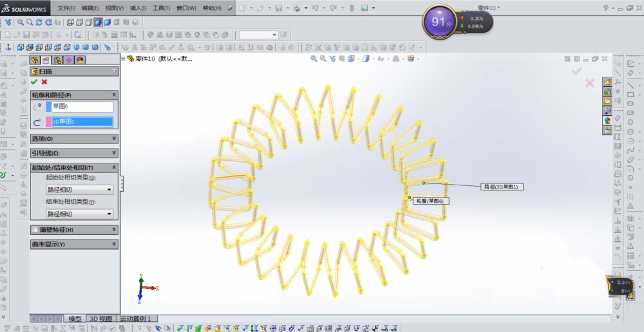Open the 窗口(W) menu
Screen dimensions: 644x332
click(x=186, y=8)
